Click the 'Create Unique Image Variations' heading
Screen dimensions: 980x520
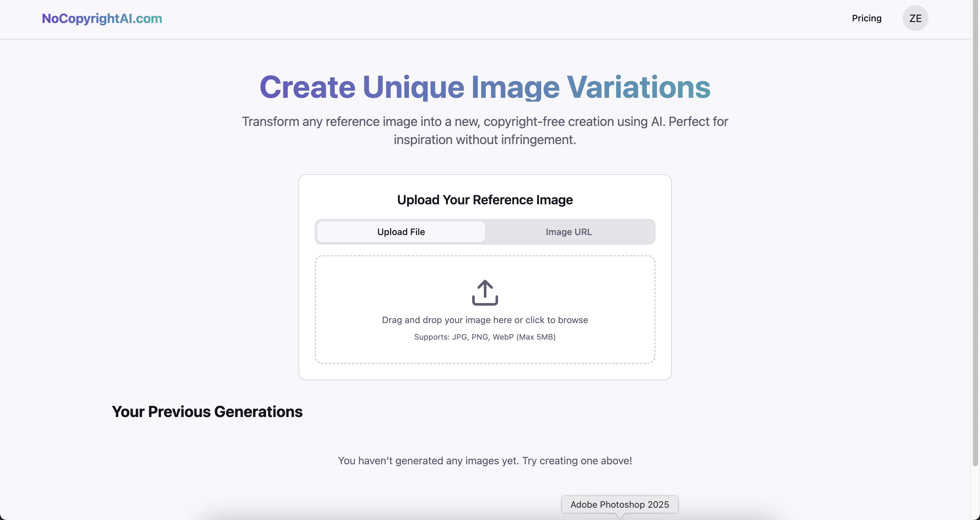pos(485,87)
